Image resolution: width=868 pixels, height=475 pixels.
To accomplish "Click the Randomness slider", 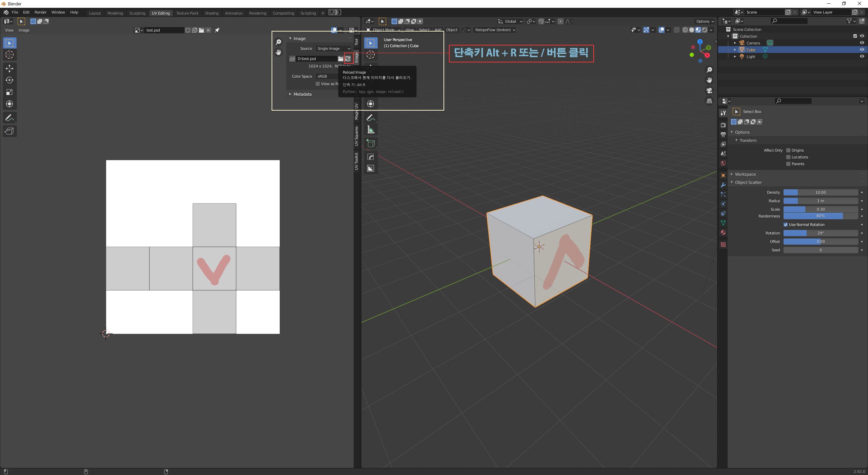I will (x=820, y=216).
